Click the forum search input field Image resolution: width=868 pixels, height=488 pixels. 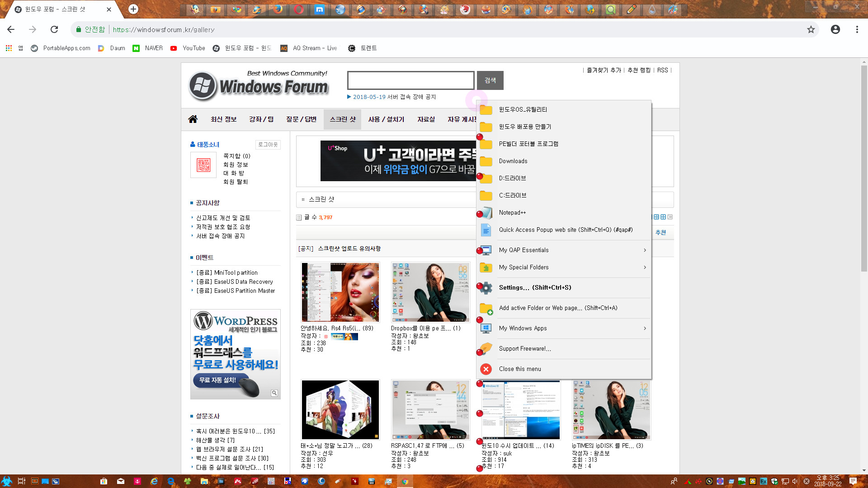[410, 80]
